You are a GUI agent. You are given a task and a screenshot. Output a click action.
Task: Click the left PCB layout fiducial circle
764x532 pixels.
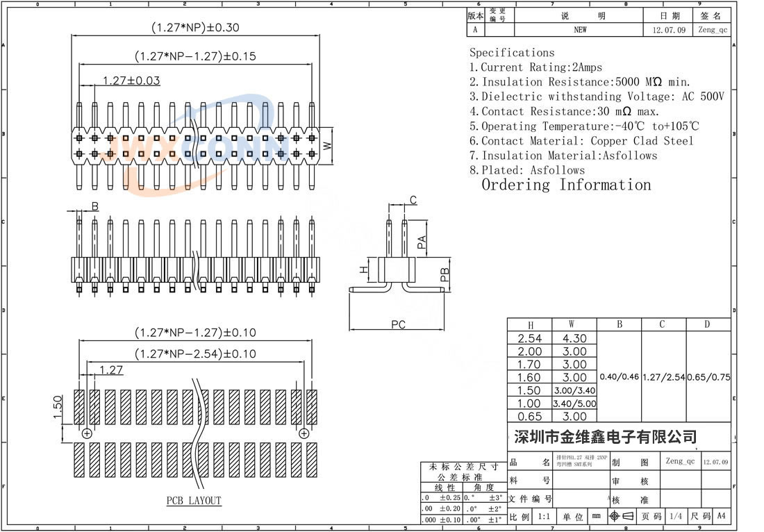[x=87, y=433]
